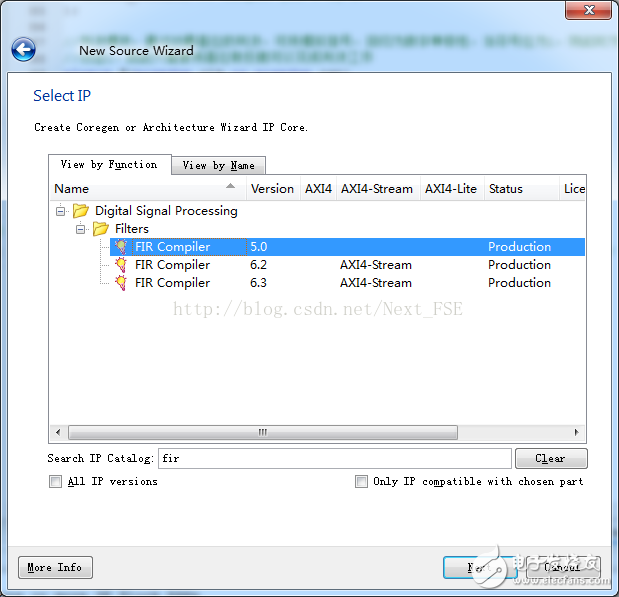Click the Search IP Catalog field

tap(335, 458)
